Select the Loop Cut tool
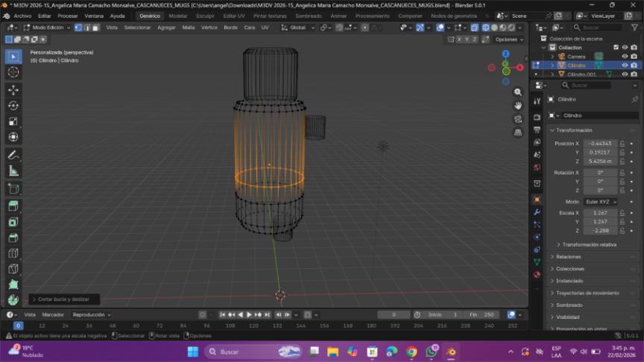This screenshot has height=362, width=644. 13,253
